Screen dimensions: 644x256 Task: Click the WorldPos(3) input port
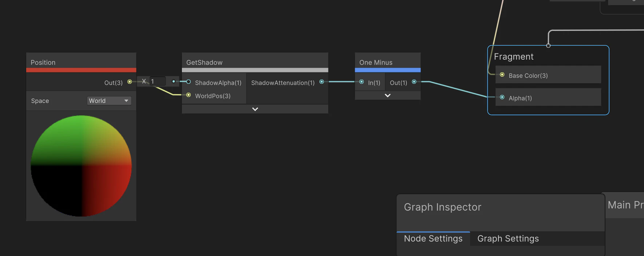click(188, 95)
